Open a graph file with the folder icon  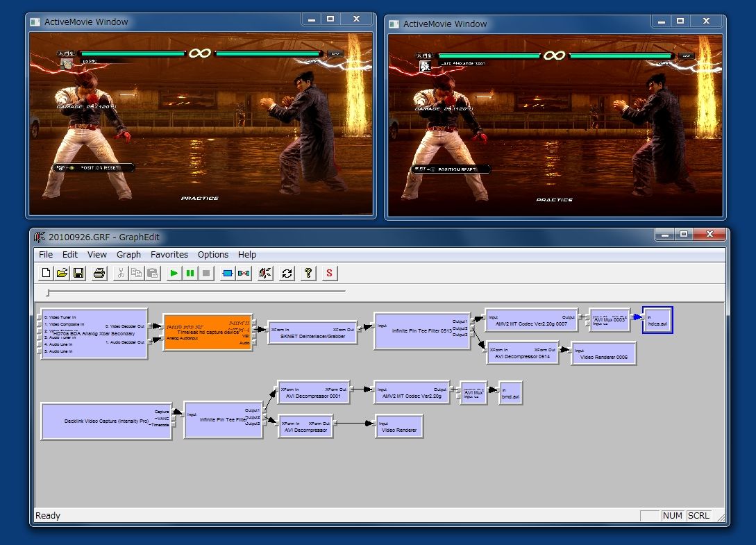click(x=62, y=274)
